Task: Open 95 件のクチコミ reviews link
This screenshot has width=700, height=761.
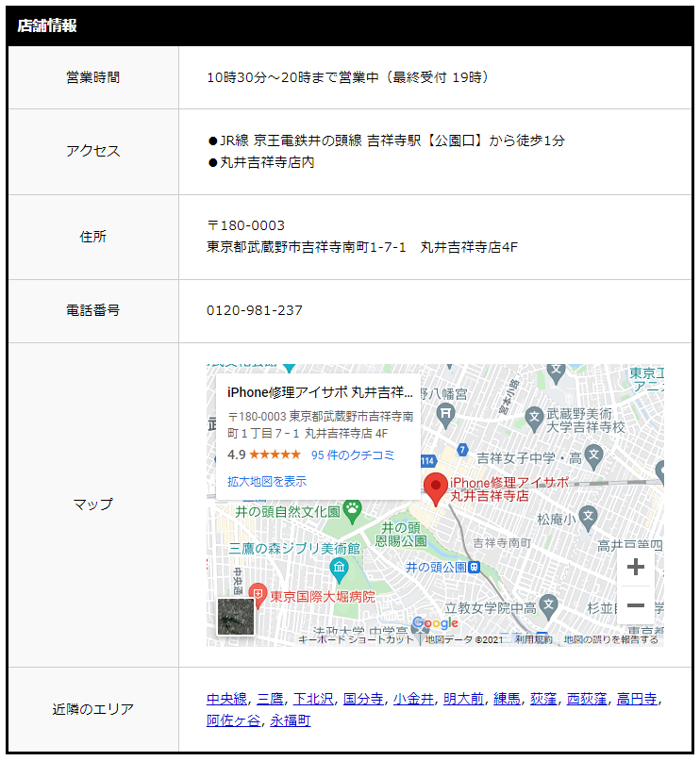Action: tap(353, 455)
